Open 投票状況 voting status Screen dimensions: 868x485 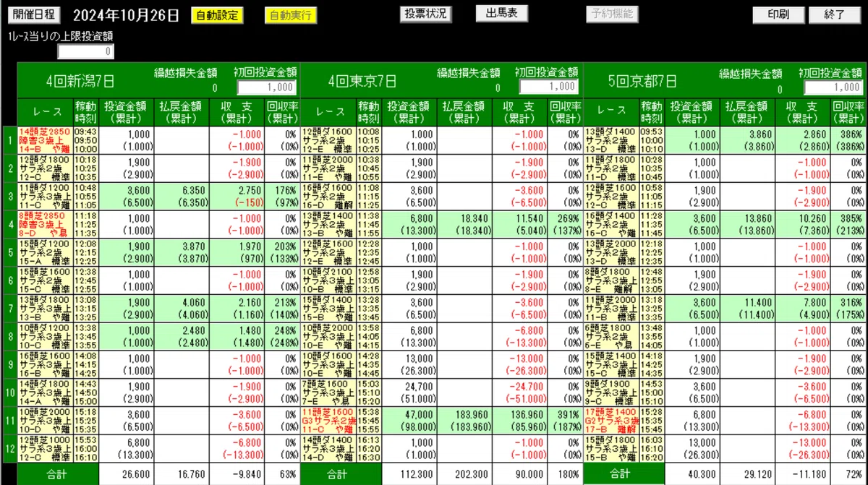425,14
